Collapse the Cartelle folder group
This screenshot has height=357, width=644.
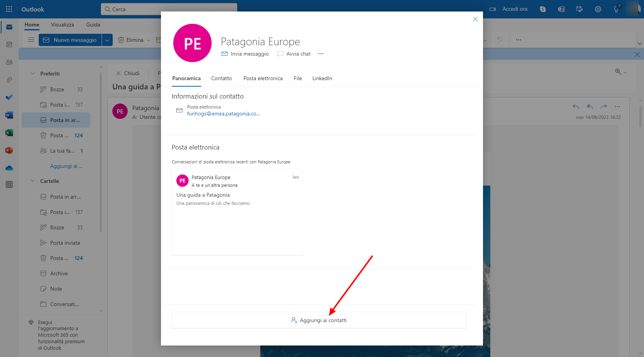(x=33, y=181)
